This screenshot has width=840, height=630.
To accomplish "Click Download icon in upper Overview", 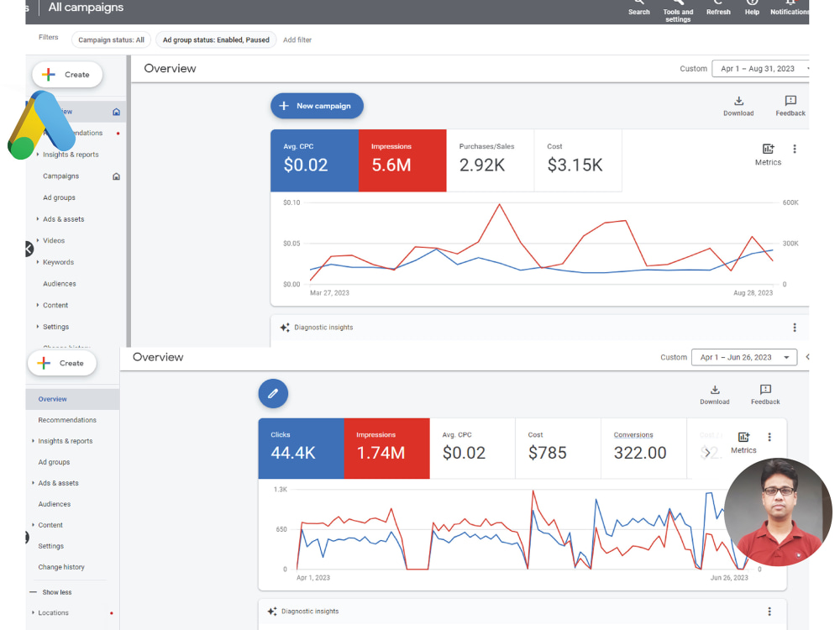I will 738,101.
